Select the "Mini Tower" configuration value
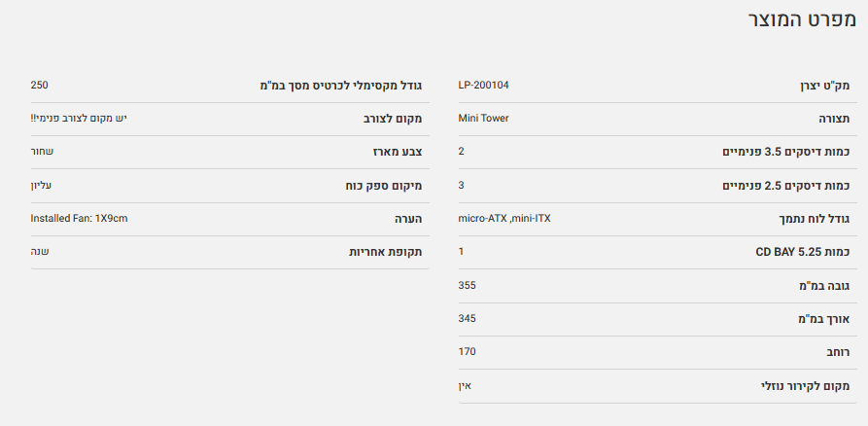Screen dimensions: 868x426 tap(483, 119)
